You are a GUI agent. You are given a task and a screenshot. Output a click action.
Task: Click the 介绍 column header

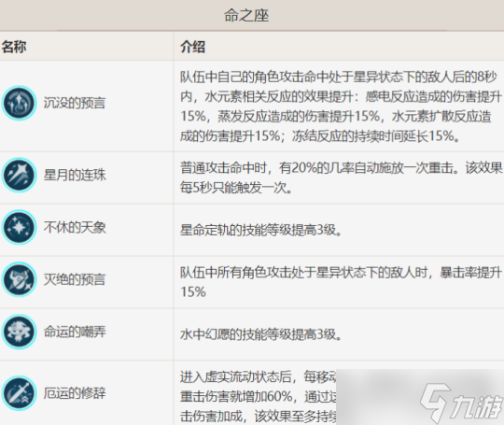(192, 47)
